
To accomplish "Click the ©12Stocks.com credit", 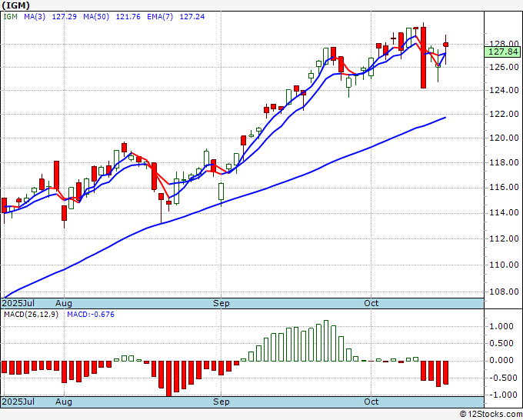I will 491,414.
